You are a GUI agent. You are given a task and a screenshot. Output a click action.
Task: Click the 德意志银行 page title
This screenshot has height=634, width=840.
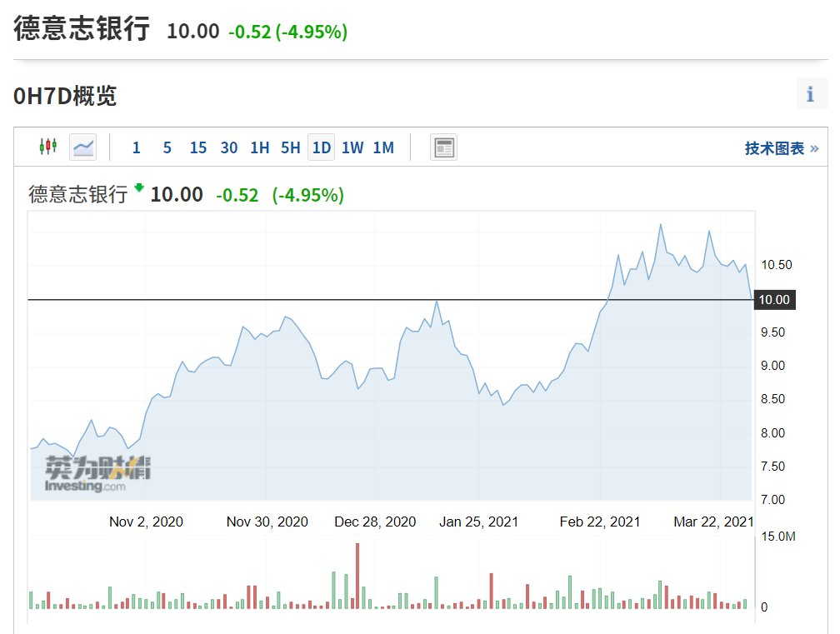coord(82,28)
